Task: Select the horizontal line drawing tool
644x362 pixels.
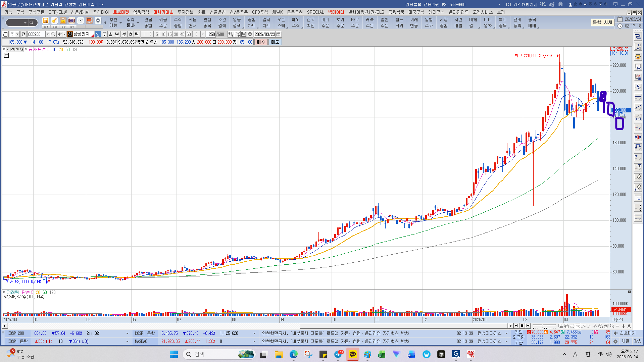Action: tap(638, 97)
